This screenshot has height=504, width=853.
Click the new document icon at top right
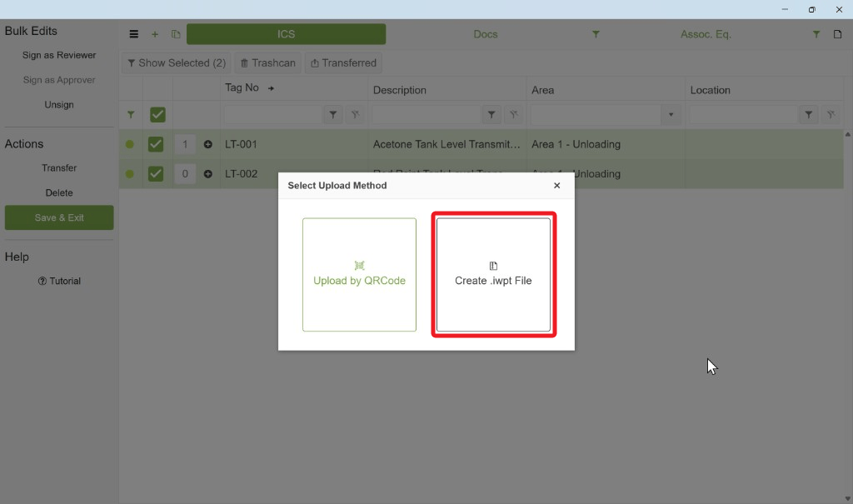coord(838,34)
